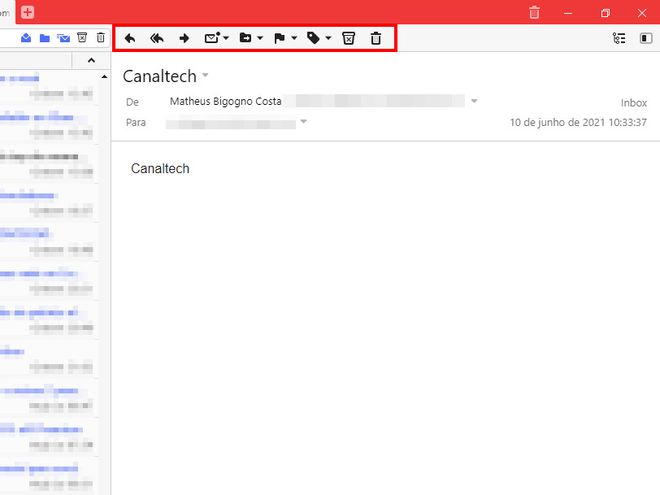Image resolution: width=660 pixels, height=495 pixels.
Task: Click the blue folder-with-envelope icon
Action: tap(64, 38)
